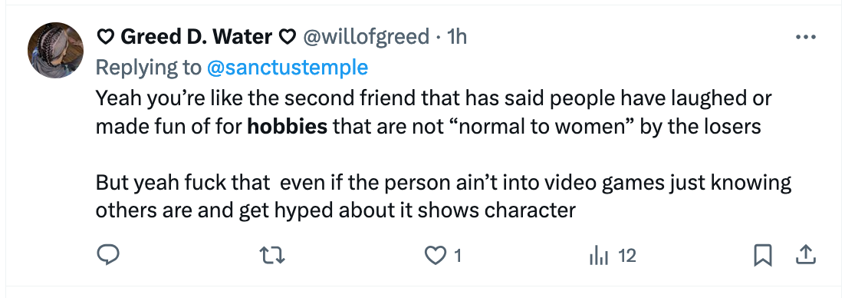Image resolution: width=868 pixels, height=298 pixels.
Task: Click the 'Replying to' label text
Action: pos(148,67)
